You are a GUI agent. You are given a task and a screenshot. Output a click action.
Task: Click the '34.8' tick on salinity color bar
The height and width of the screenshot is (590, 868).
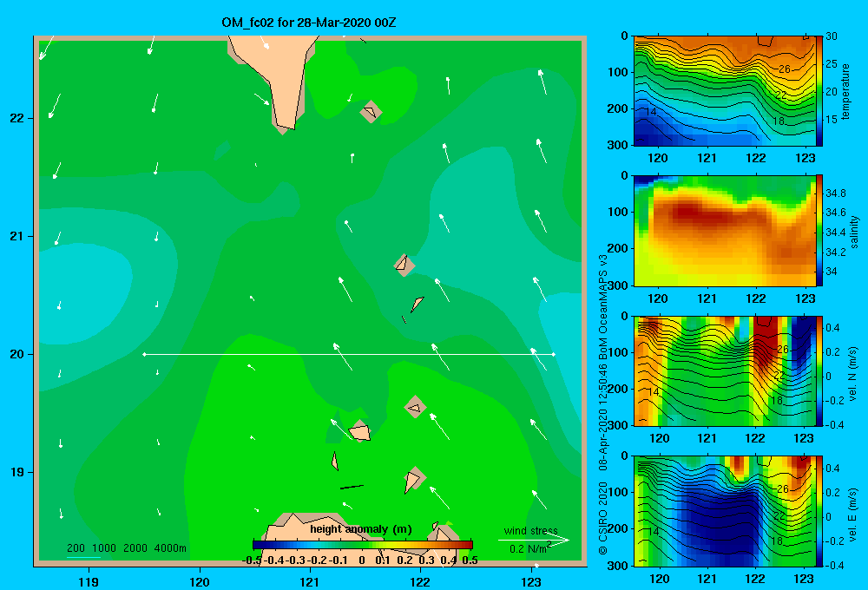point(835,193)
